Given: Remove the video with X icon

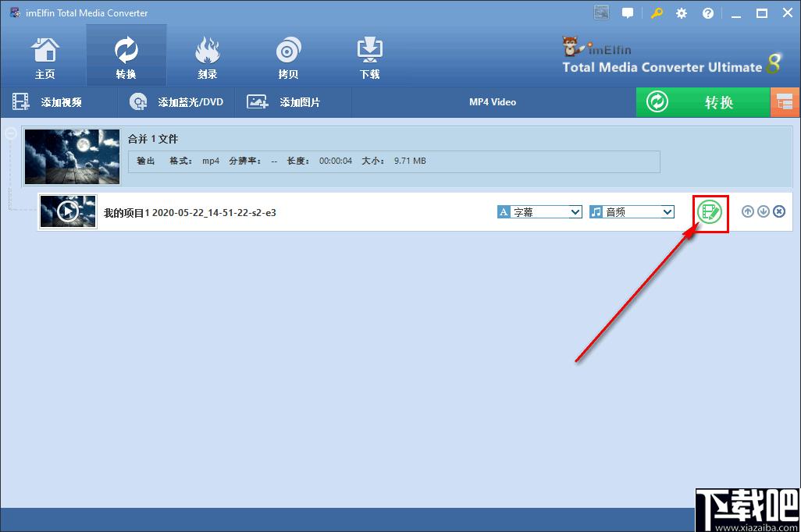Looking at the screenshot, I should click(x=778, y=211).
